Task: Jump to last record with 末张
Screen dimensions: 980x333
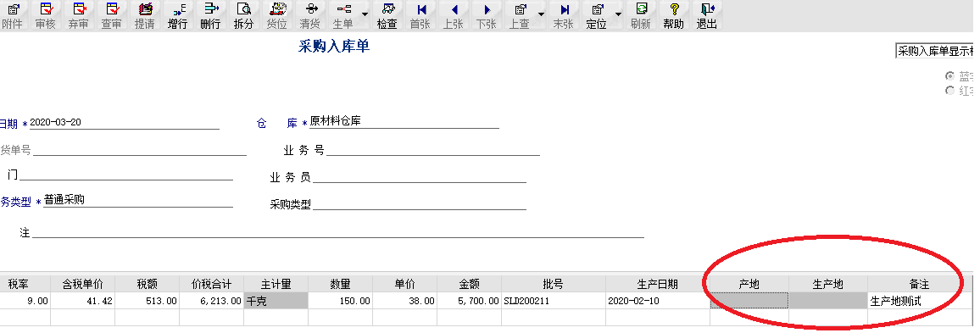Action: (x=564, y=15)
